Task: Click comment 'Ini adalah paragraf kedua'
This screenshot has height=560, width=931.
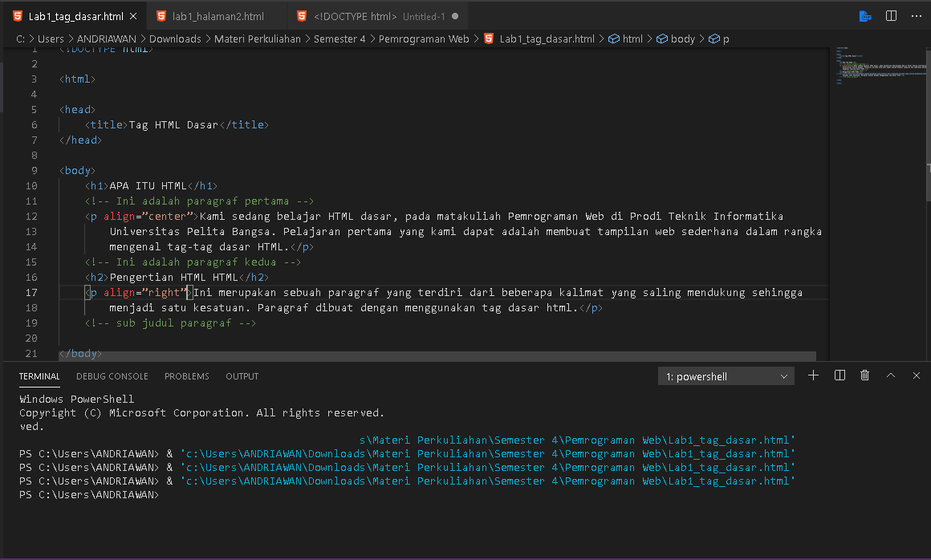Action: [x=193, y=262]
